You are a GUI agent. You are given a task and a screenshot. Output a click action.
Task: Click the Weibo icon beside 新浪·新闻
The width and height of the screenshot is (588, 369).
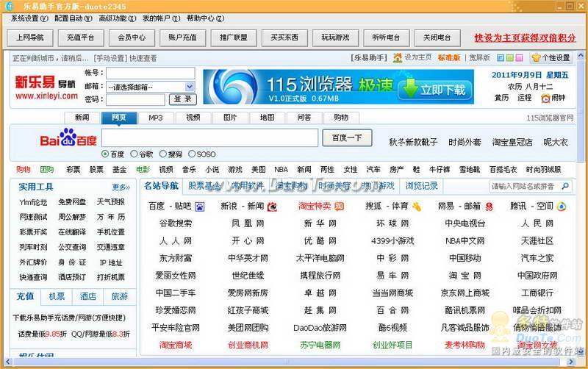tap(272, 207)
